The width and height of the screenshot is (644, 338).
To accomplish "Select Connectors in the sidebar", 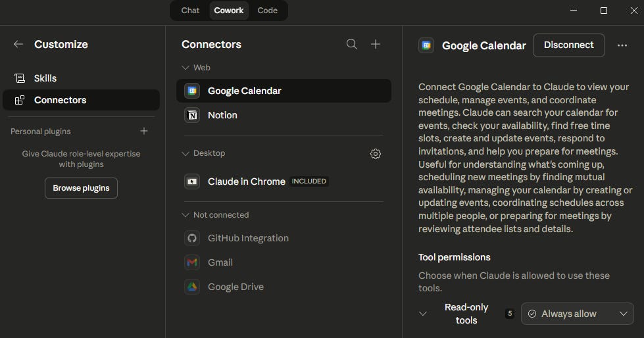I will pos(81,100).
